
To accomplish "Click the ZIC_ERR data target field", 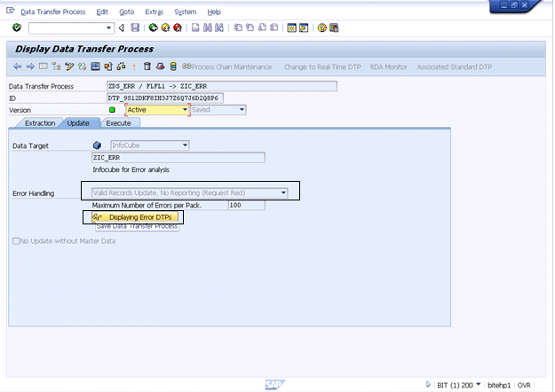I will (x=178, y=158).
